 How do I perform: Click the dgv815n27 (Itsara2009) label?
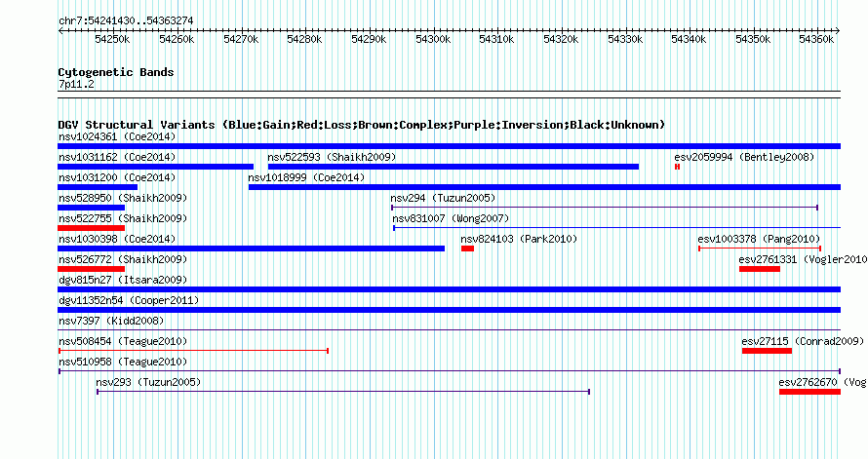point(123,280)
